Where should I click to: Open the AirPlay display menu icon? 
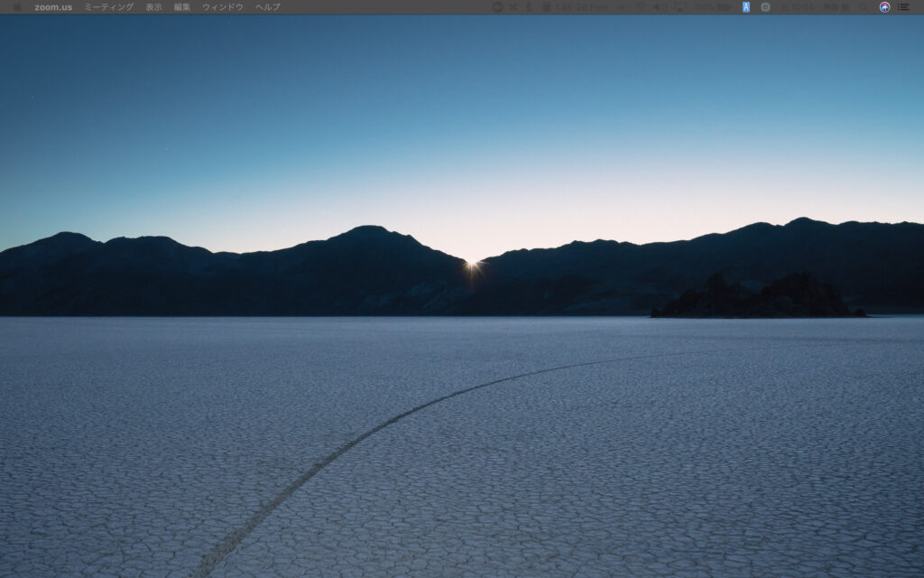(x=679, y=7)
